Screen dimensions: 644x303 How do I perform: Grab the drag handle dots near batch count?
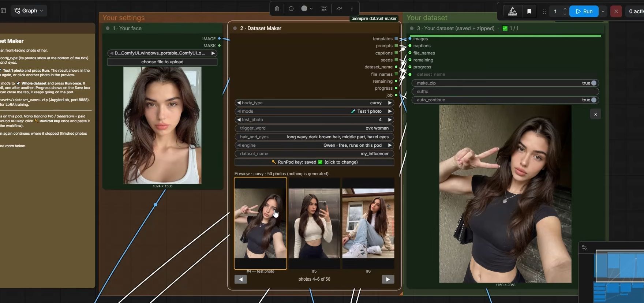pyautogui.click(x=544, y=12)
